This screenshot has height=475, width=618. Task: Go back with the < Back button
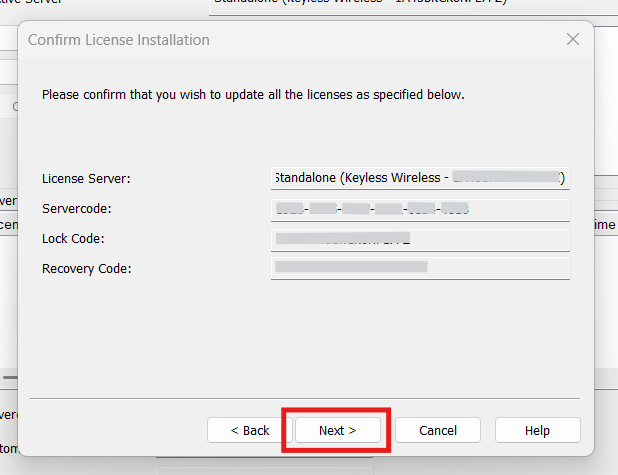(249, 430)
